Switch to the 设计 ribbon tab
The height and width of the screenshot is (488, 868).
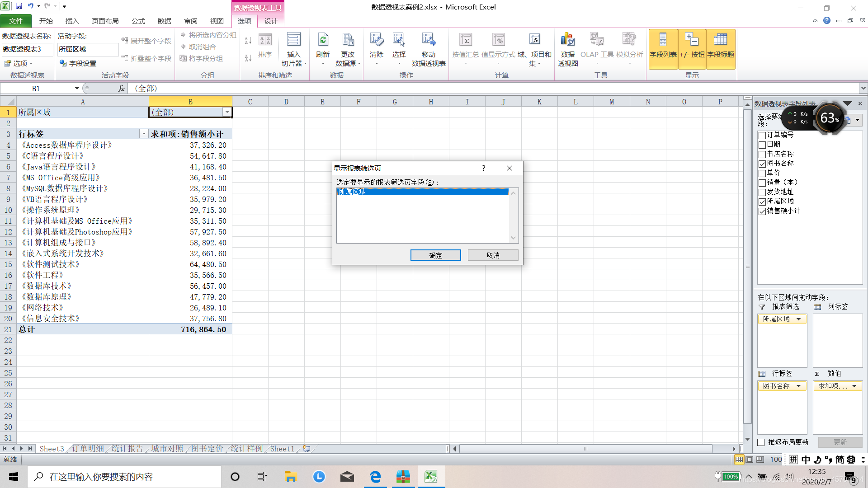[x=271, y=21]
